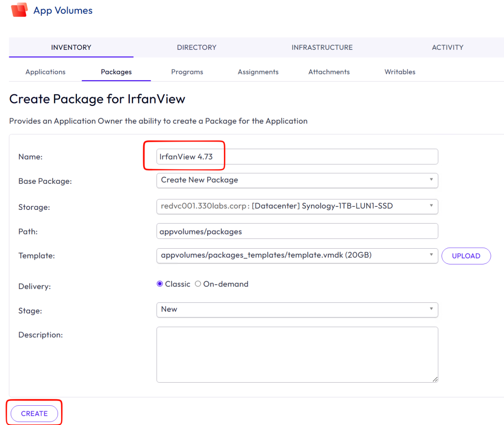The width and height of the screenshot is (504, 425).
Task: Click the Description: field label
Action: tap(40, 335)
